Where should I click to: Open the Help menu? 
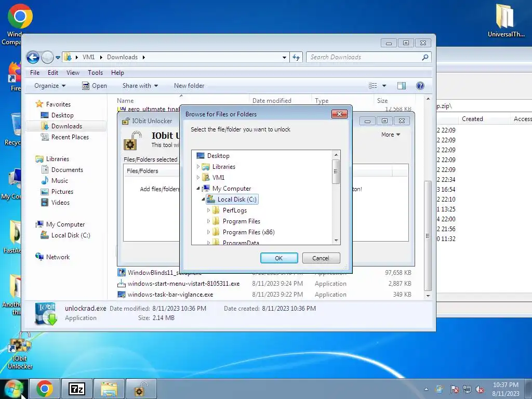117,73
